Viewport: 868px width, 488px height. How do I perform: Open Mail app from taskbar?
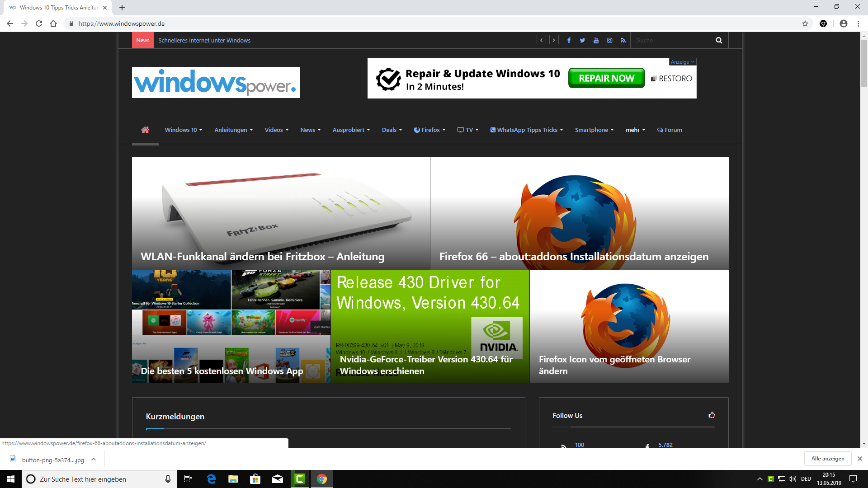(x=278, y=479)
